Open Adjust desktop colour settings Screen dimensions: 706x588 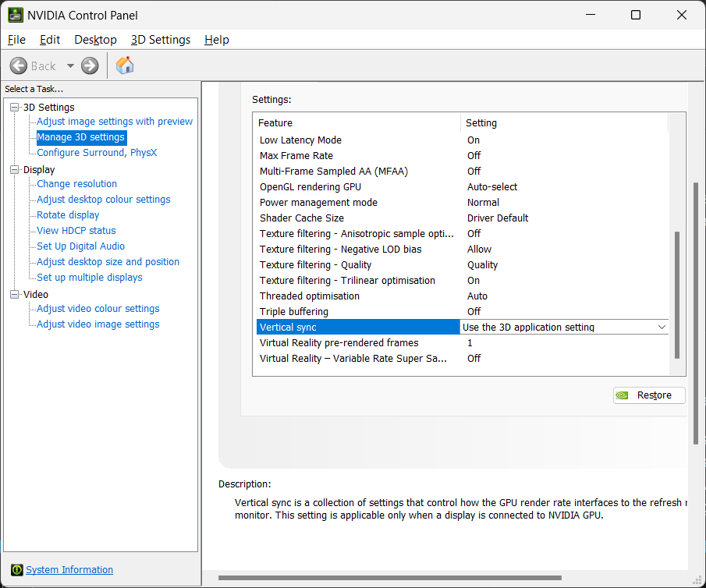(x=104, y=200)
